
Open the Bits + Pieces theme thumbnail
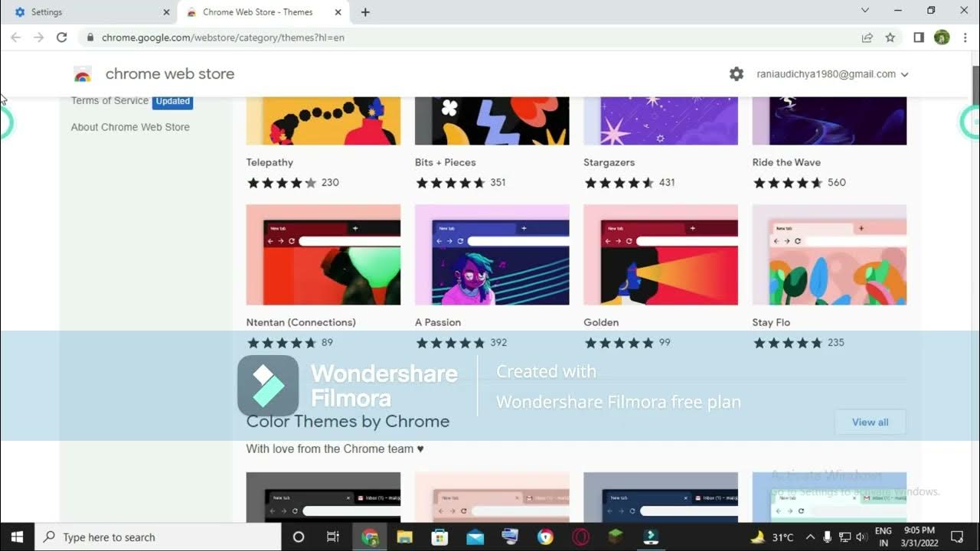pyautogui.click(x=492, y=121)
